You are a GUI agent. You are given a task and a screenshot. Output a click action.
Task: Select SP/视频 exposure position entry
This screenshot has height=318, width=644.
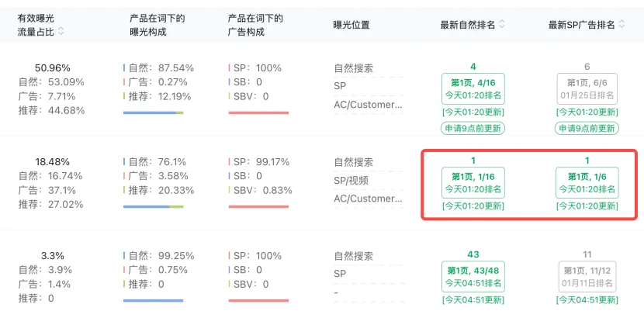point(351,181)
